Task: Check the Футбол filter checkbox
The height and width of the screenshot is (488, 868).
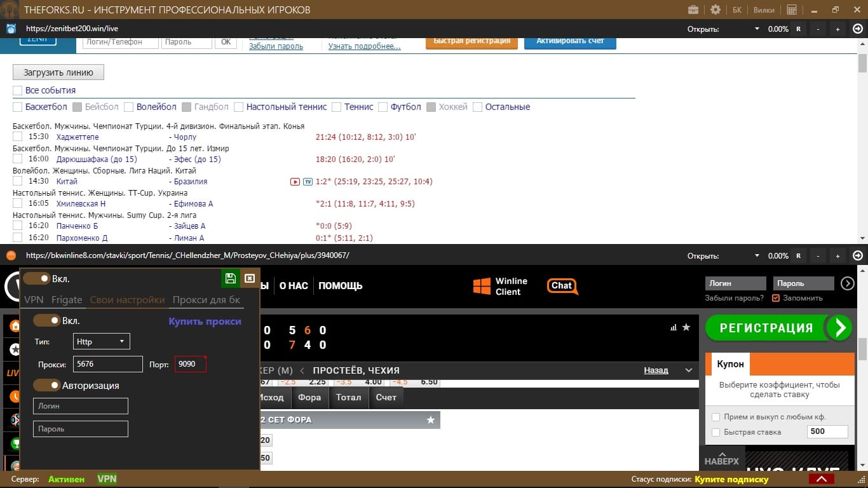Action: tap(383, 107)
